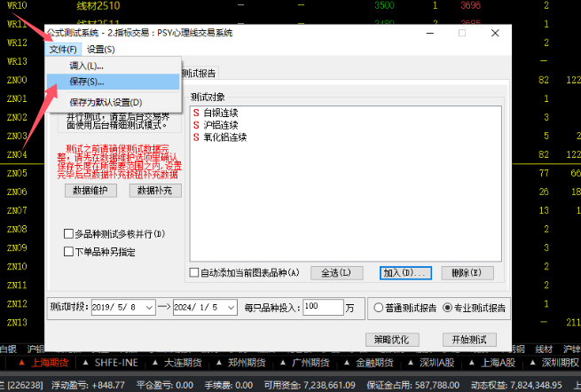Close the 公式测试系统 dialog window

[x=495, y=33]
